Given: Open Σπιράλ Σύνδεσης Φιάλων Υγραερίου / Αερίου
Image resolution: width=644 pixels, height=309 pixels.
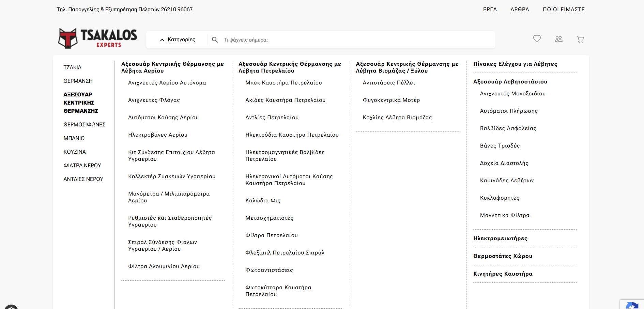Looking at the screenshot, I should click(x=163, y=246).
